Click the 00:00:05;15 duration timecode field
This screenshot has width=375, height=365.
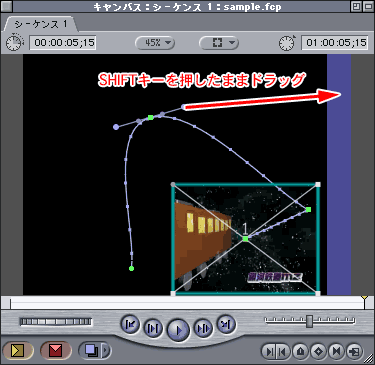click(63, 43)
